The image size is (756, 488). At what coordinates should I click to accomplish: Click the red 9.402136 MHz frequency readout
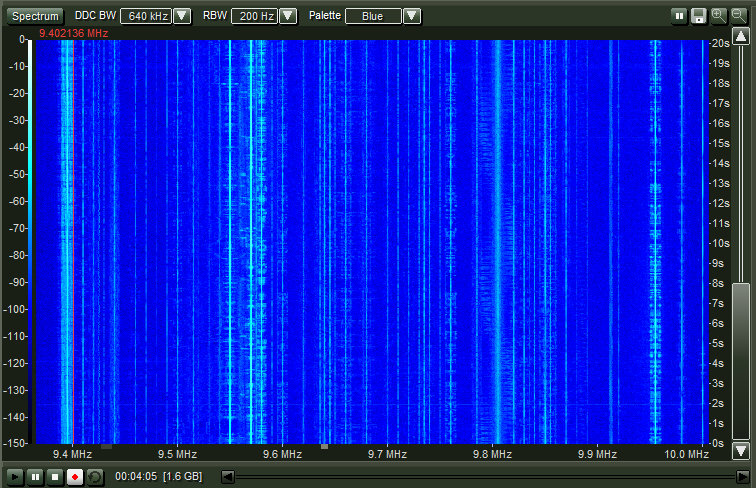(x=73, y=33)
